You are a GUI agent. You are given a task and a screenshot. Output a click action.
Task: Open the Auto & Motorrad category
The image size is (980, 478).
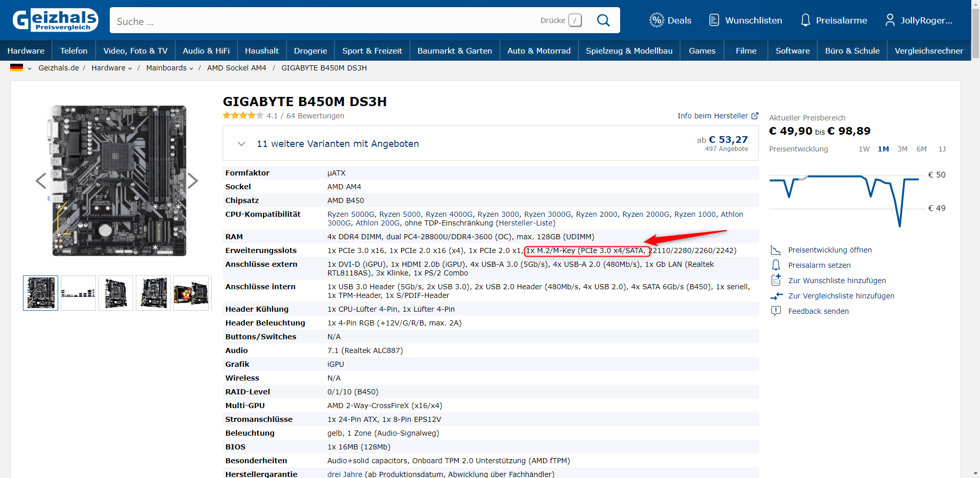pos(539,51)
